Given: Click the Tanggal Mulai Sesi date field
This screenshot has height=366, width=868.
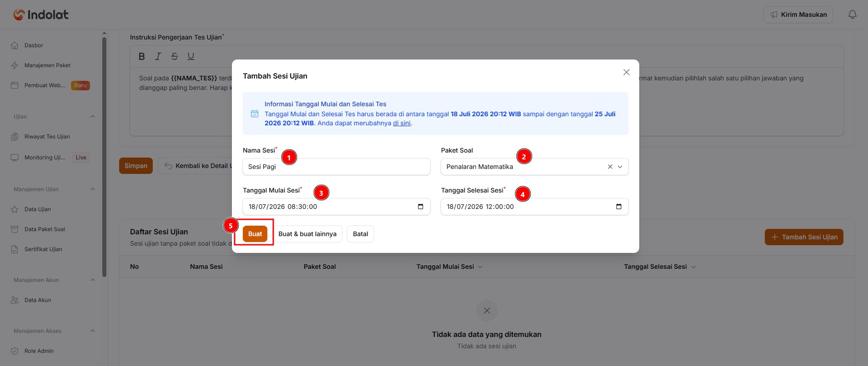Looking at the screenshot, I should [x=336, y=207].
